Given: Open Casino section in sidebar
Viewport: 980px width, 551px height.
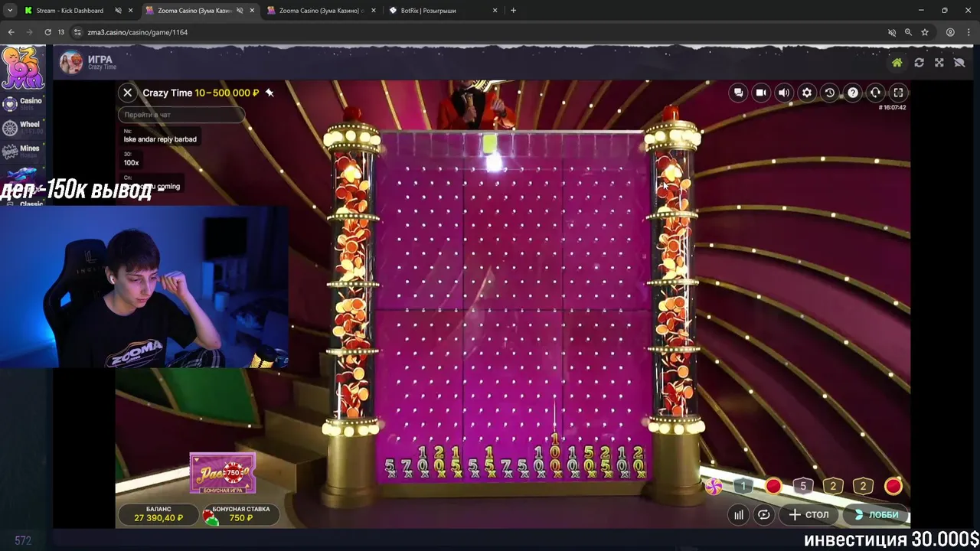Looking at the screenshot, I should click(23, 103).
